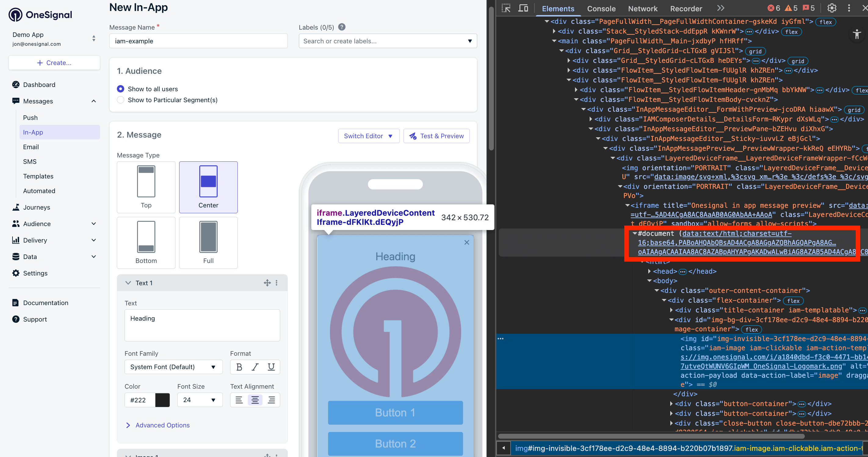Viewport: 868px width, 457px height.
Task: Click Test & Preview
Action: (x=436, y=136)
